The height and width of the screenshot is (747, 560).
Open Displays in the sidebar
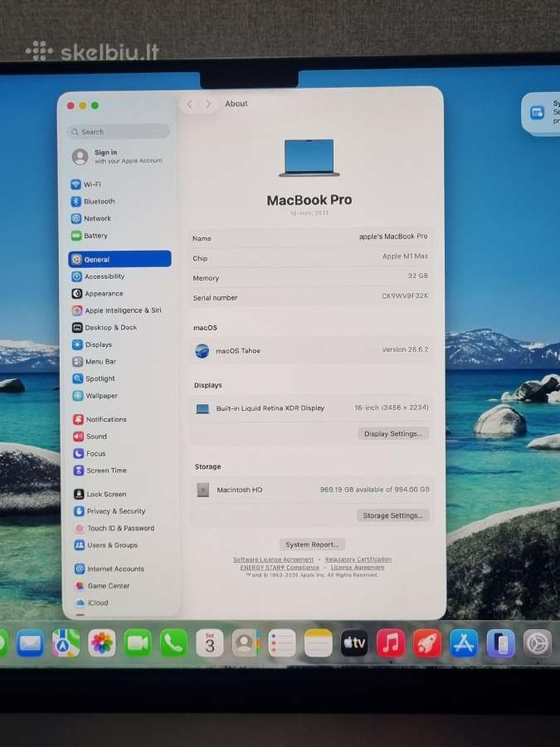(92, 344)
